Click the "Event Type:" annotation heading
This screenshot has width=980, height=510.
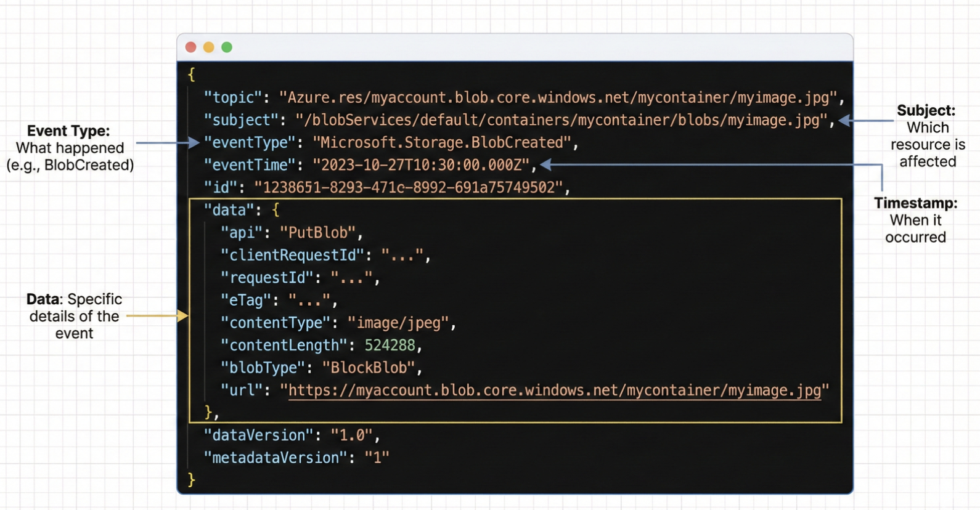68,131
